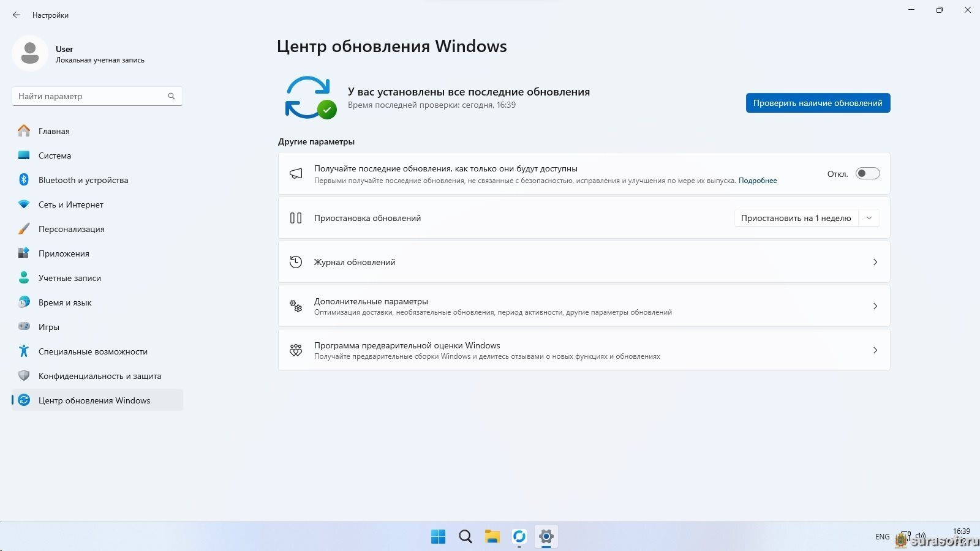Follow the Подробнее link
The image size is (980, 551).
(x=758, y=181)
